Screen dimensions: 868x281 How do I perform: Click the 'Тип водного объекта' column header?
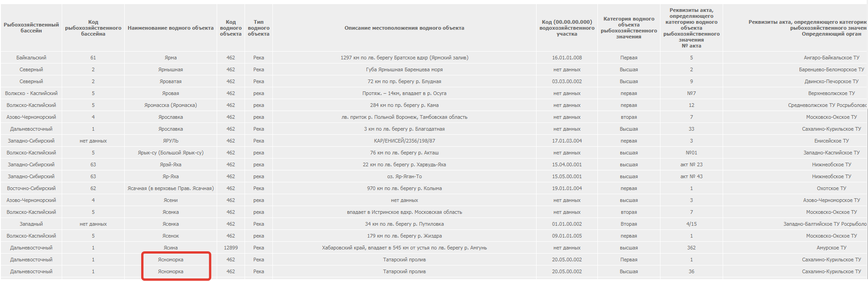pos(258,28)
